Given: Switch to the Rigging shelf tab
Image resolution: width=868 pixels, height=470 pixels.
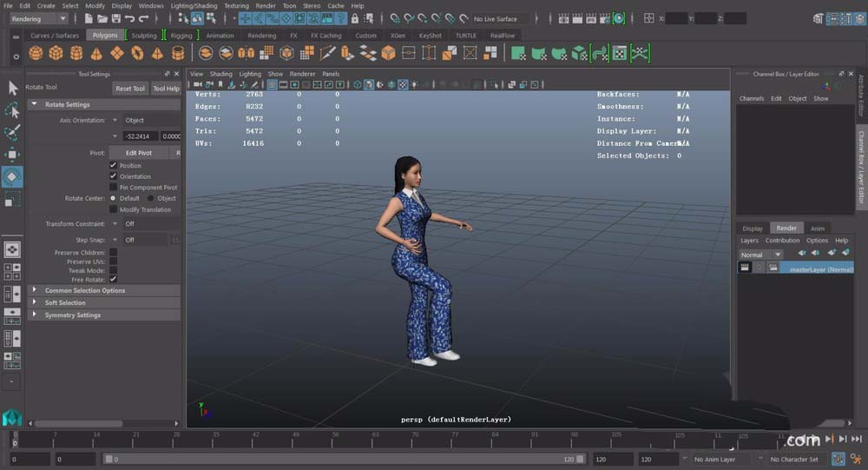Looking at the screenshot, I should coord(181,36).
